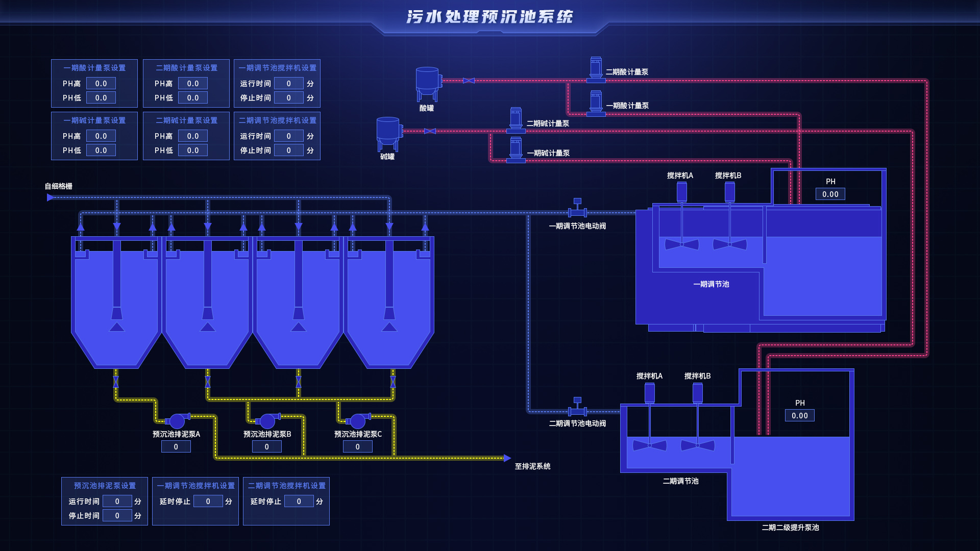Click the 预沉池排泥泵A pump icon
The width and height of the screenshot is (980, 551).
pyautogui.click(x=177, y=421)
